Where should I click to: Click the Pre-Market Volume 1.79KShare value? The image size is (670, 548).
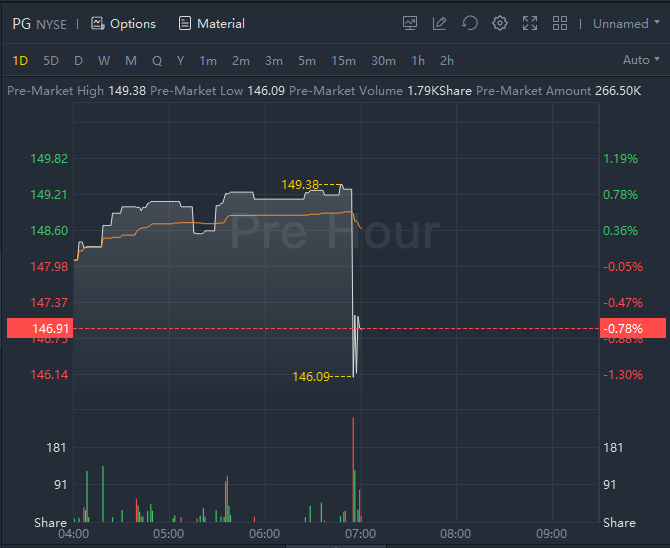(439, 91)
